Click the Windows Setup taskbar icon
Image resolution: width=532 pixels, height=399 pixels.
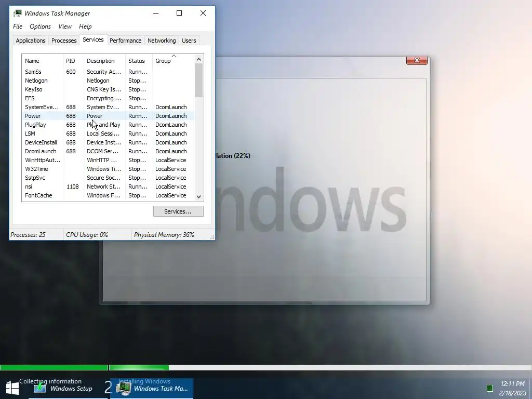pos(40,388)
